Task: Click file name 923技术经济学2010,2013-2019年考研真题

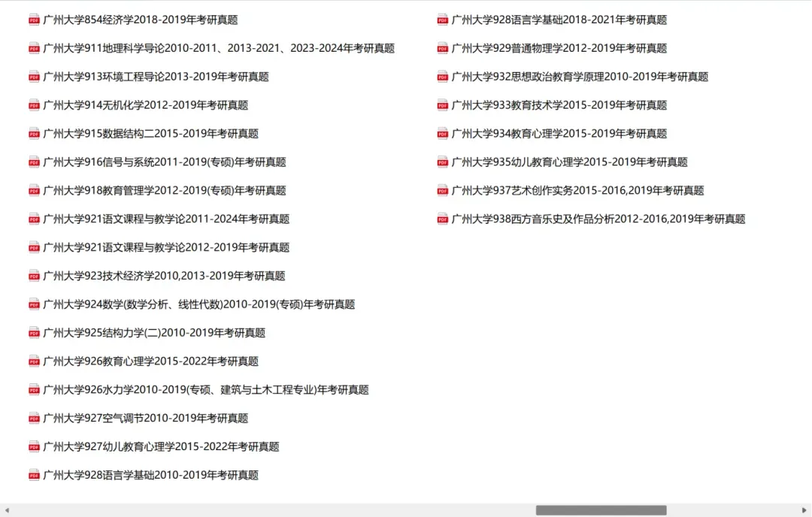Action: [164, 276]
